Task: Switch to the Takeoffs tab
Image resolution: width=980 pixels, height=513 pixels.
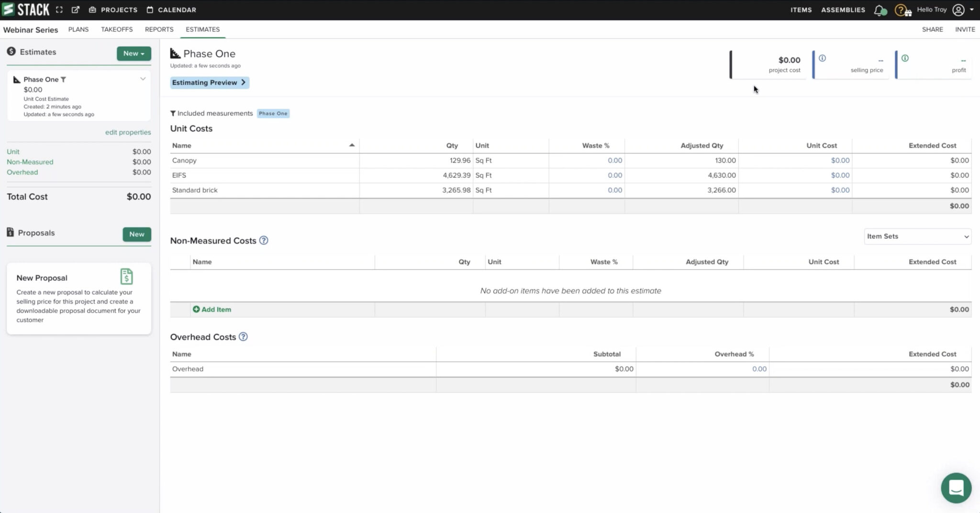Action: click(117, 29)
